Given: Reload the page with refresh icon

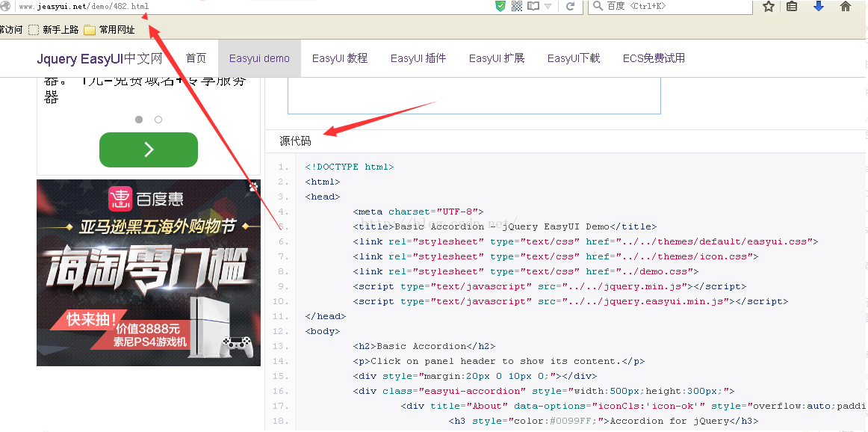Looking at the screenshot, I should (x=570, y=6).
